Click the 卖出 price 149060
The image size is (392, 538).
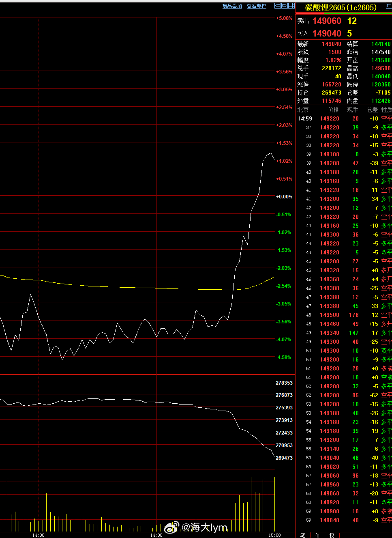click(x=327, y=21)
